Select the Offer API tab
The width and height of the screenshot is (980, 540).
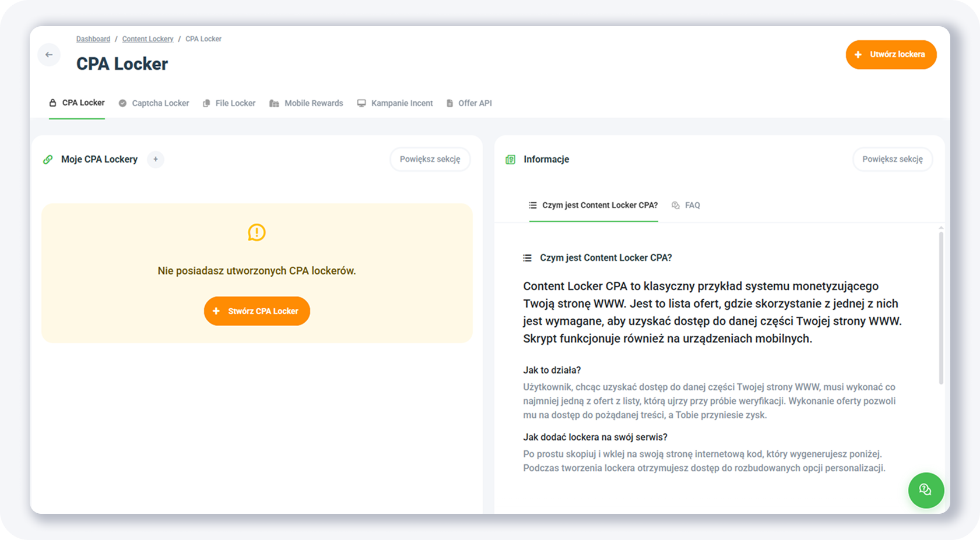(x=469, y=103)
